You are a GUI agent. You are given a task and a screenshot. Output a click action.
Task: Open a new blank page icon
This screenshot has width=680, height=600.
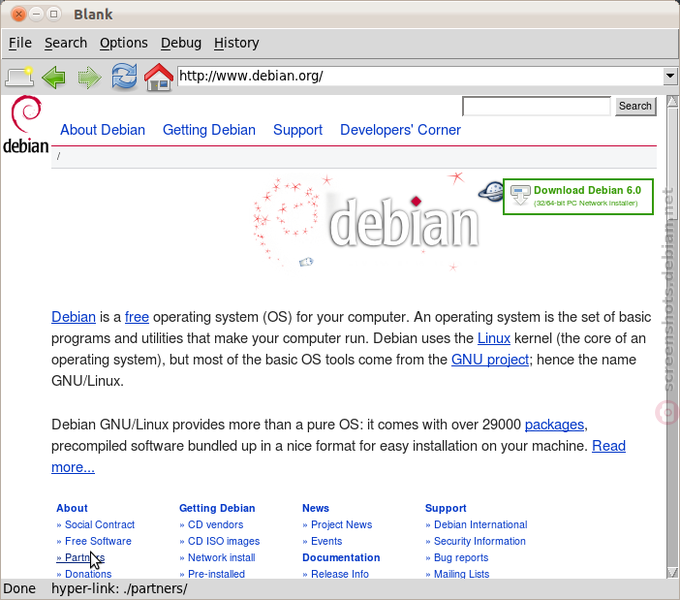point(20,77)
